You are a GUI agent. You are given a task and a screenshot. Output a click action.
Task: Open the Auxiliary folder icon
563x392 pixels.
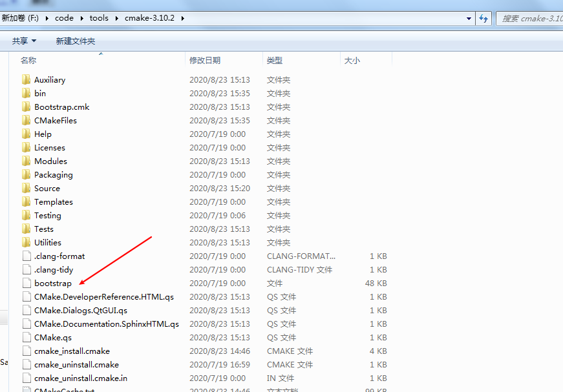pyautogui.click(x=27, y=79)
